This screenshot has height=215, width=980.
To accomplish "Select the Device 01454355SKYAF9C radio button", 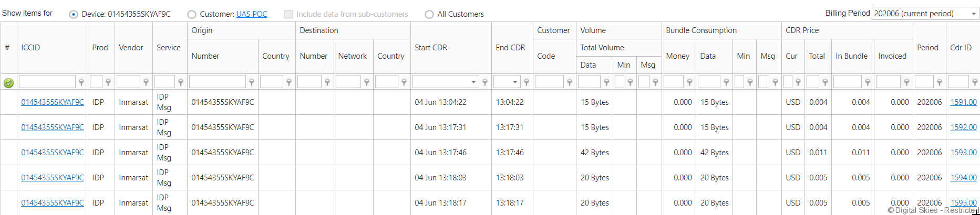I will (74, 15).
